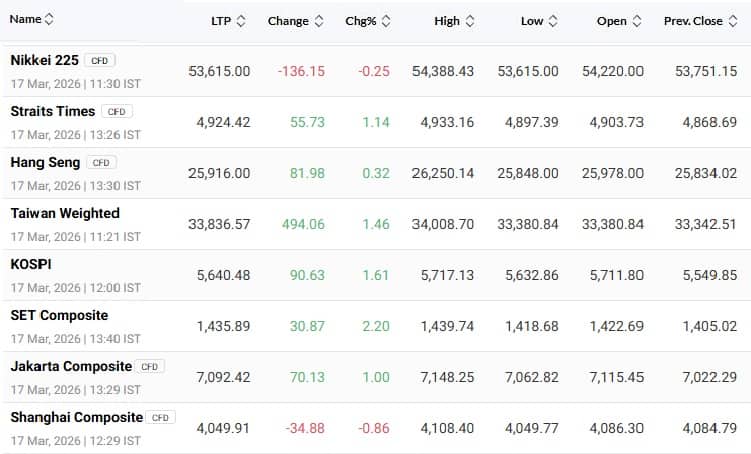Click the Prev. Close header label
Screen dimensions: 751x454
(x=693, y=21)
